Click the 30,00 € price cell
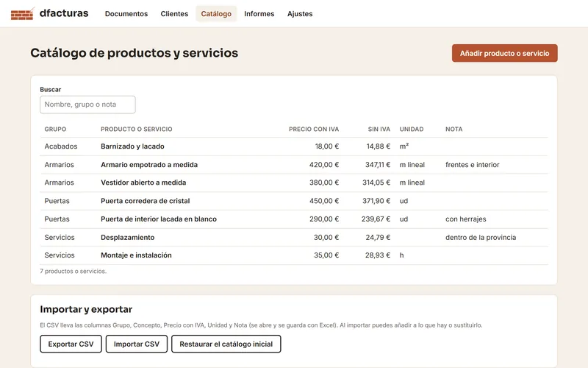 326,237
